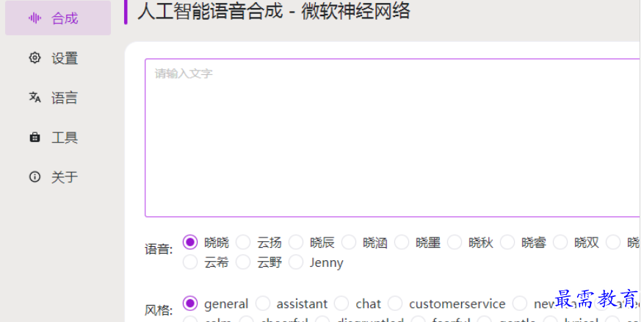Select the 晓晓 voice radio button

pyautogui.click(x=190, y=242)
